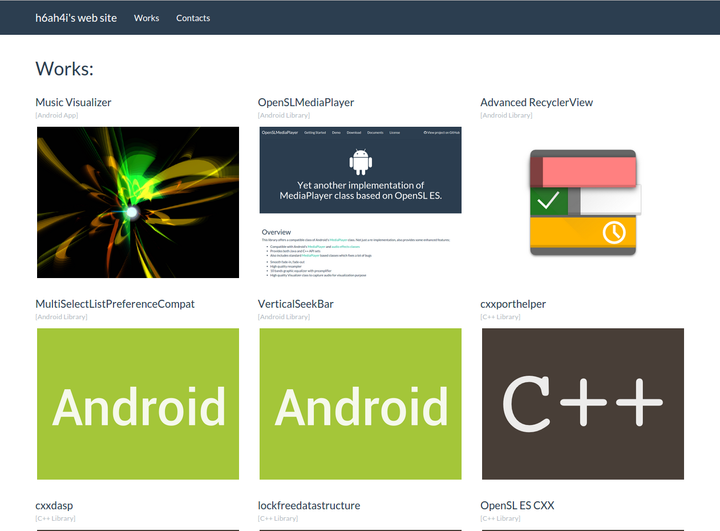The height and width of the screenshot is (531, 720).
Task: Open the OpenSLMediaPlayer title link
Action: [x=306, y=102]
